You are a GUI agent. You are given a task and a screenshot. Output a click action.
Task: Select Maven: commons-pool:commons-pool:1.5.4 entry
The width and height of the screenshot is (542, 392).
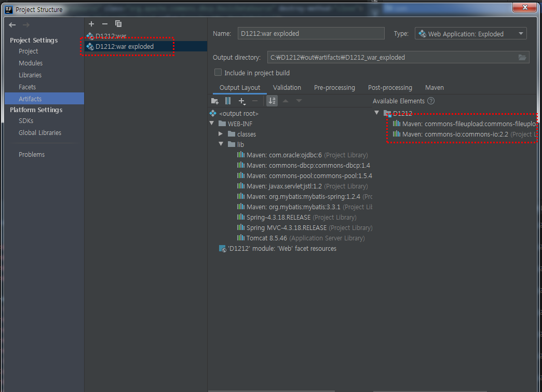pos(304,175)
